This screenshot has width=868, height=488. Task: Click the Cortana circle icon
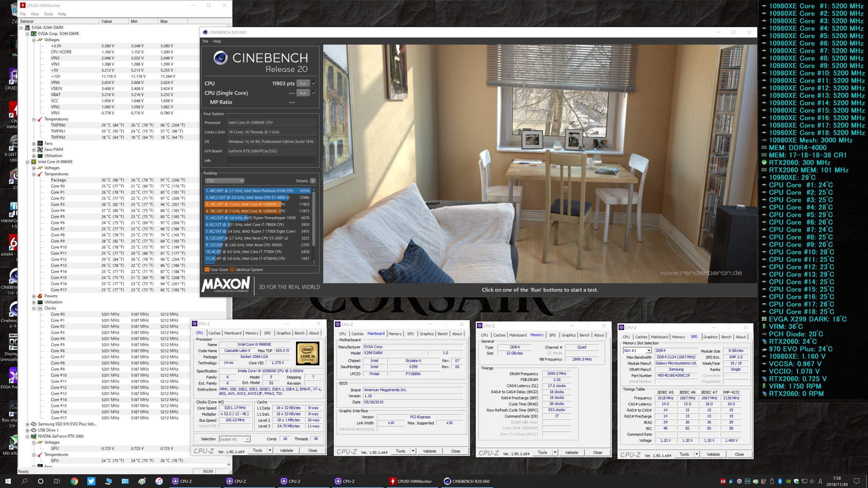[x=41, y=481]
